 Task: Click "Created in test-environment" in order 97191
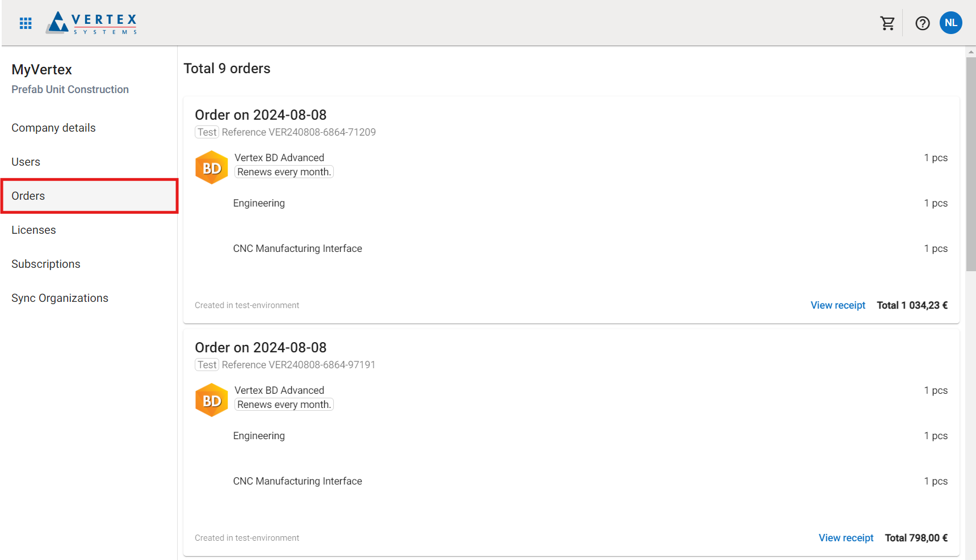[x=247, y=538]
